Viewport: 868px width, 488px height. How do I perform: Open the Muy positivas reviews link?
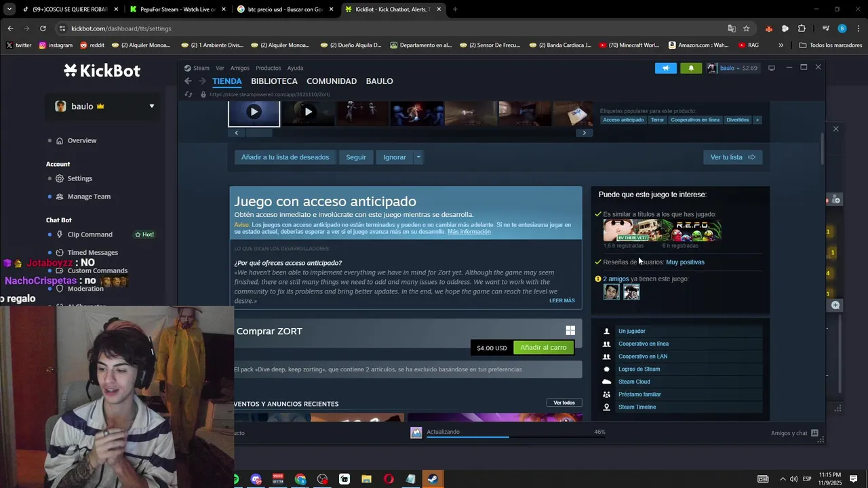click(685, 262)
